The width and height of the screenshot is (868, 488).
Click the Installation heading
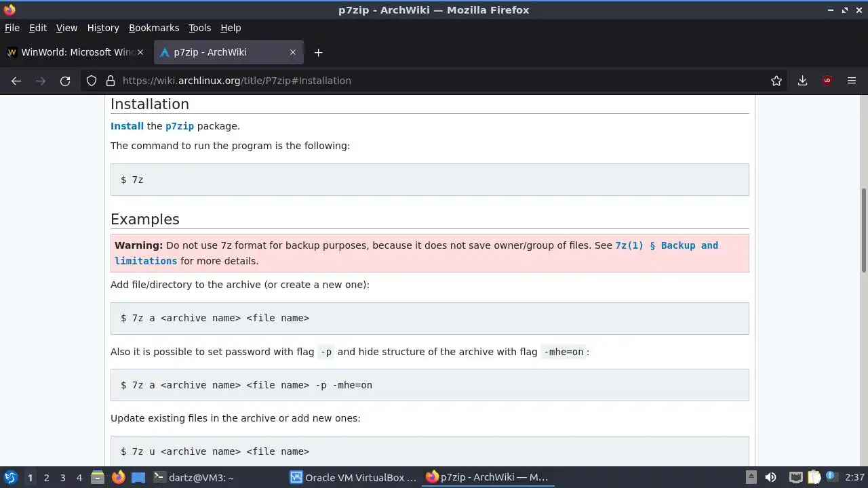(x=150, y=104)
